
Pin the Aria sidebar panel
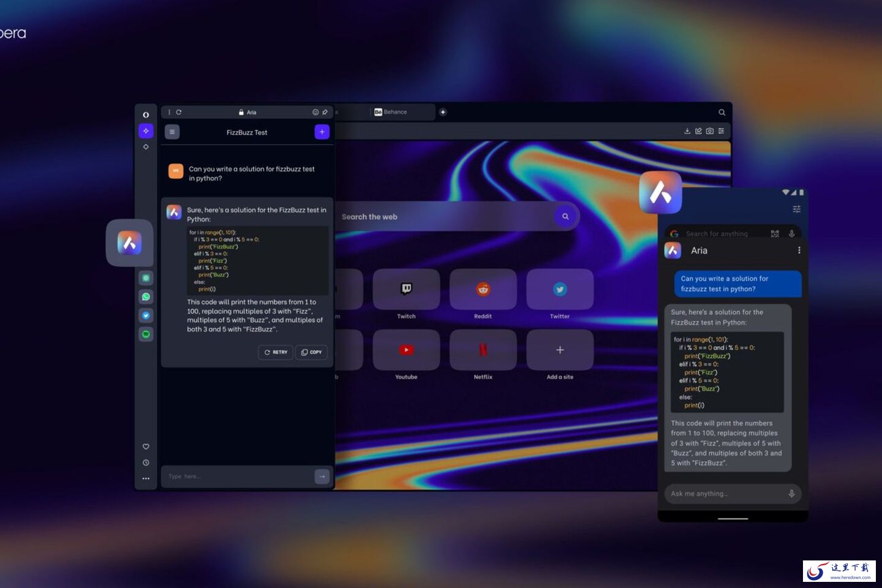[x=325, y=112]
